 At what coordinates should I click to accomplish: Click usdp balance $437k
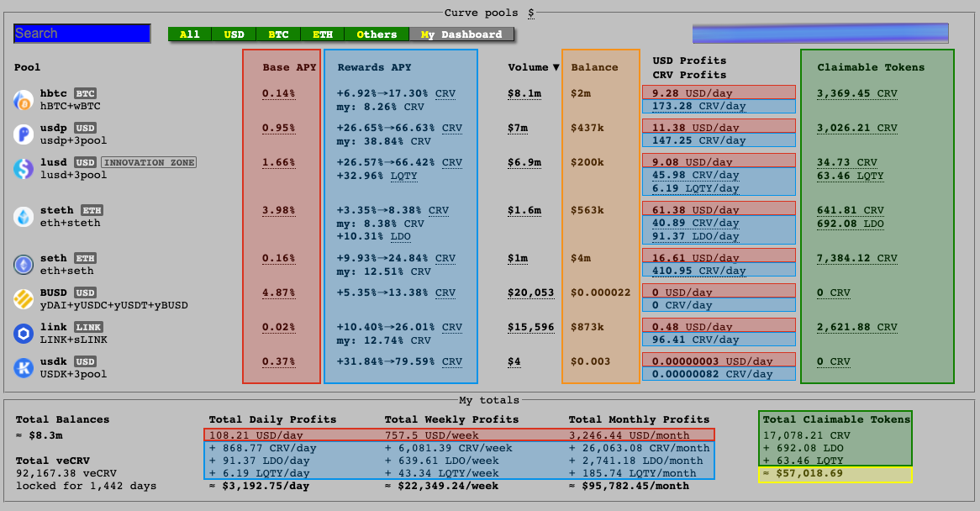pos(587,128)
